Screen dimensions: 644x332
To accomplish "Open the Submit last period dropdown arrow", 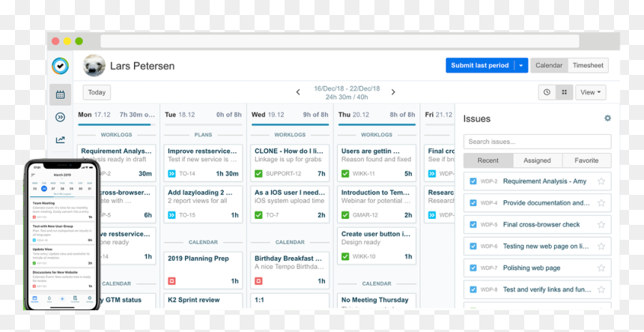I will click(x=521, y=65).
